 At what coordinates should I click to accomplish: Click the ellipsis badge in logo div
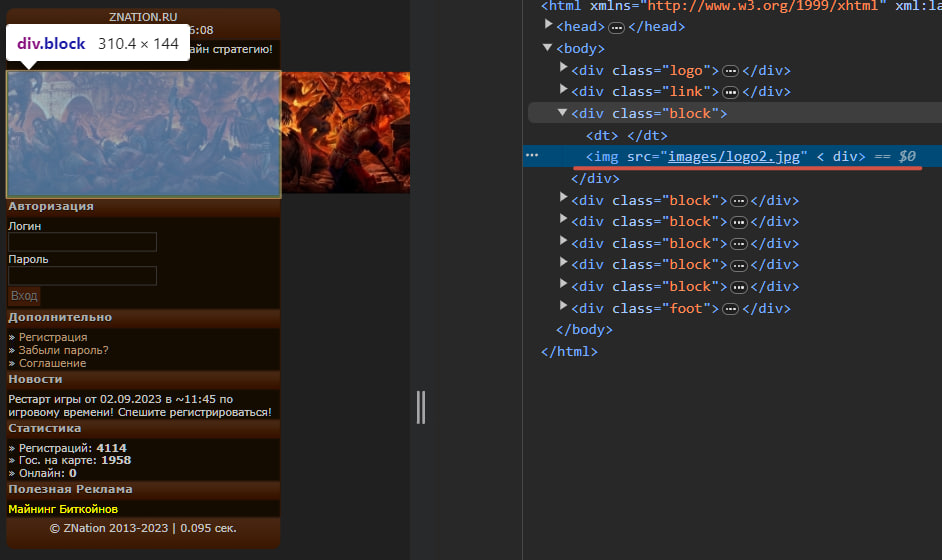click(x=731, y=71)
